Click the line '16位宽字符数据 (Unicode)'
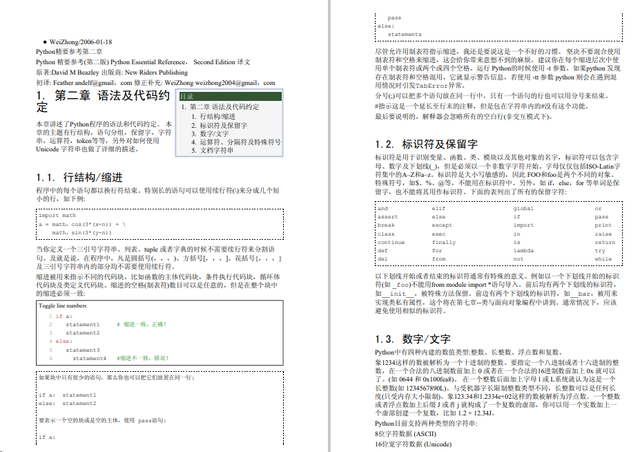 (413, 444)
